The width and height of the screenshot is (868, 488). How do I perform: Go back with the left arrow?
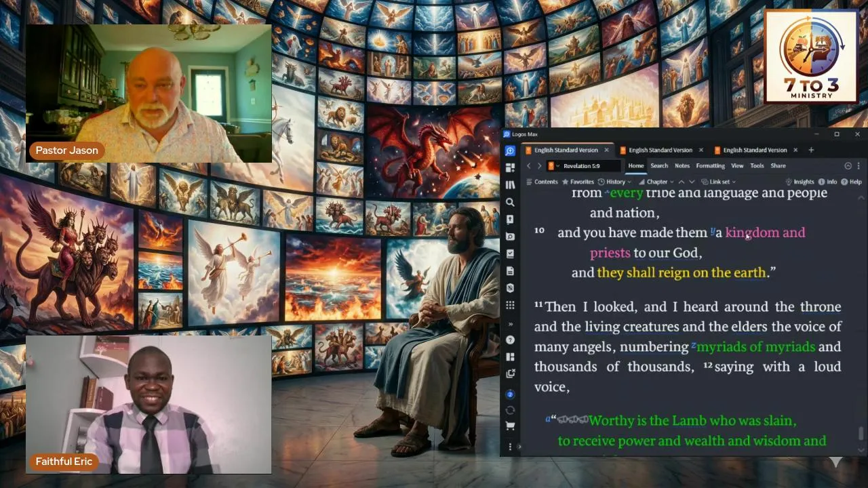529,166
